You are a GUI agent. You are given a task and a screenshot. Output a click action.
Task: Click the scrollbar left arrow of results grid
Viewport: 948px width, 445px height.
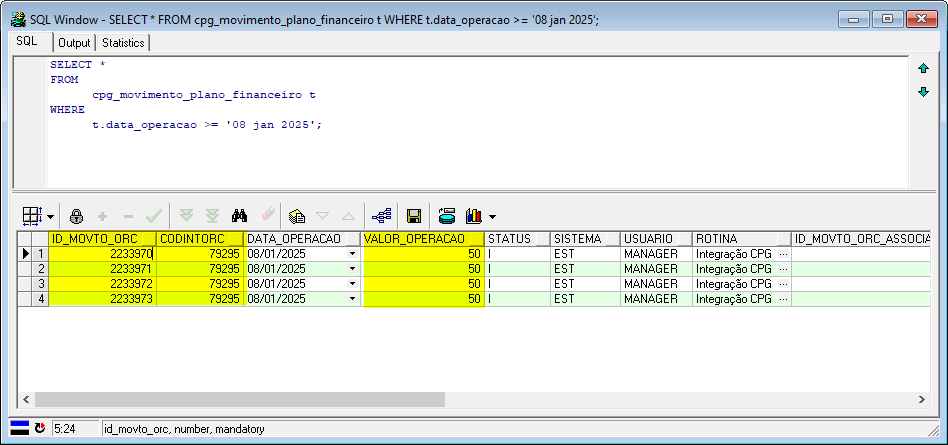pos(26,399)
